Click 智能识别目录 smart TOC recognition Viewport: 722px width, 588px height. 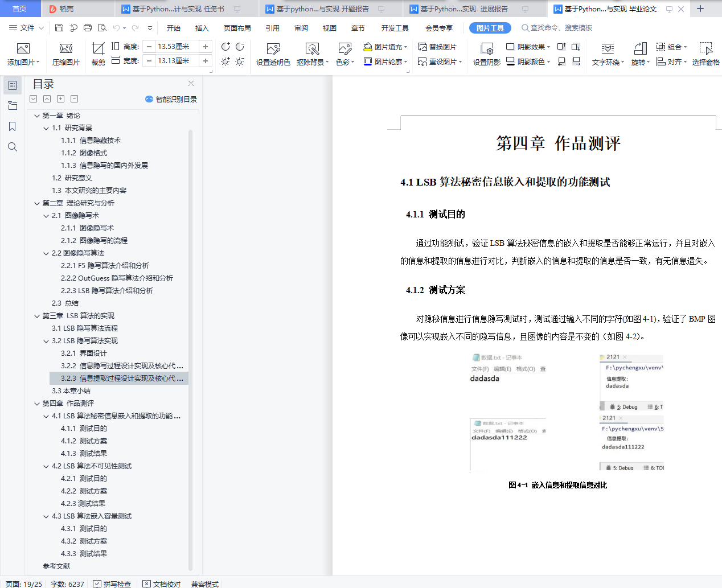coord(171,99)
